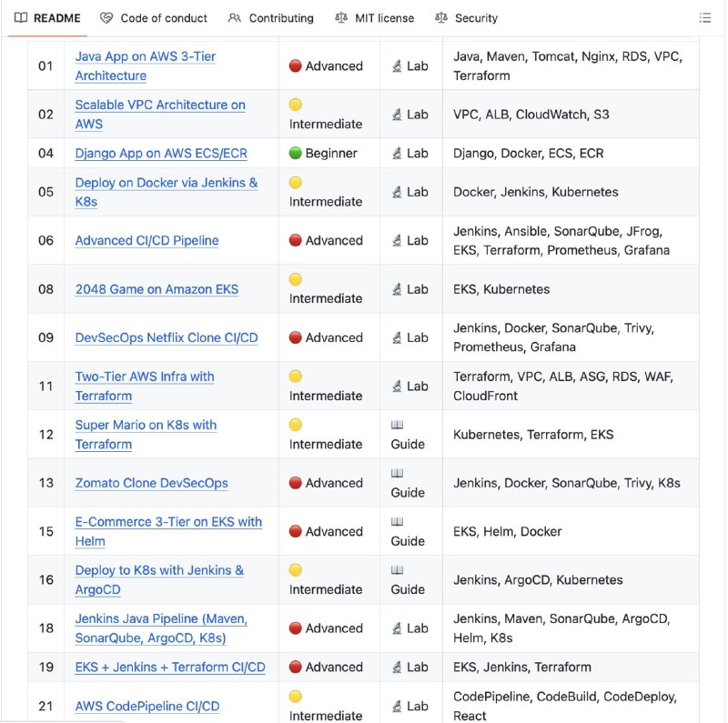Open EKS + Jenkins + Terraform CI/CD link

click(170, 667)
